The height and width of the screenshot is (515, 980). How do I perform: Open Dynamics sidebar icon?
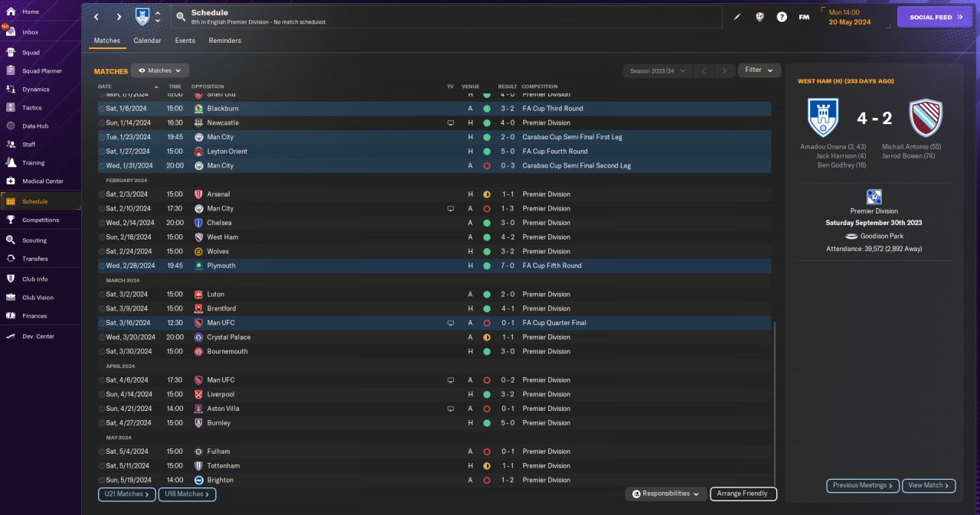pyautogui.click(x=11, y=90)
